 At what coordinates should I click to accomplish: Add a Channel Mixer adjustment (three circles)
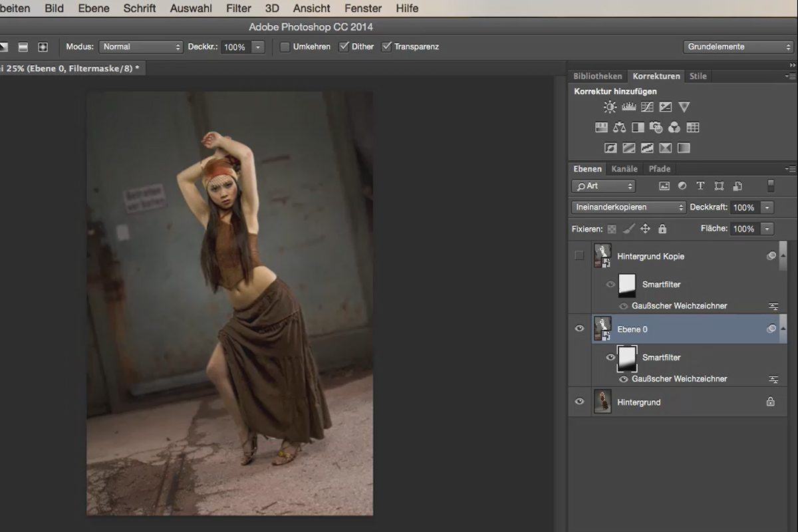click(674, 128)
